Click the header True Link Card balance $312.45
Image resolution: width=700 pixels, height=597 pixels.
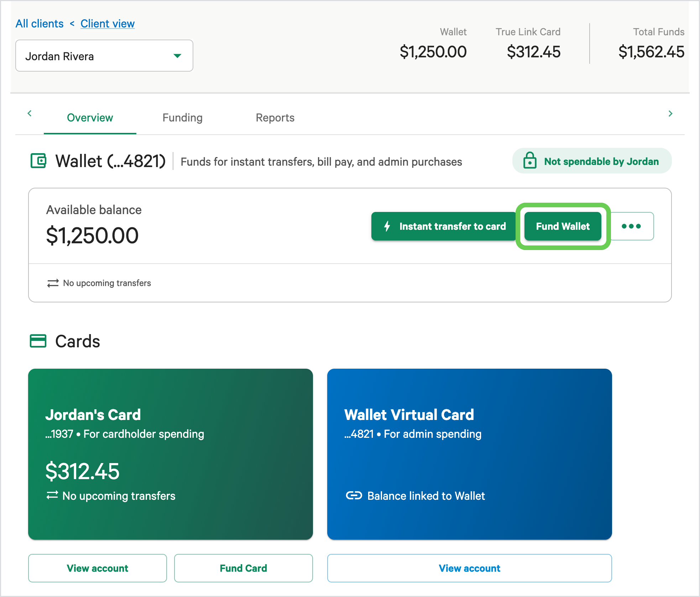tap(534, 52)
